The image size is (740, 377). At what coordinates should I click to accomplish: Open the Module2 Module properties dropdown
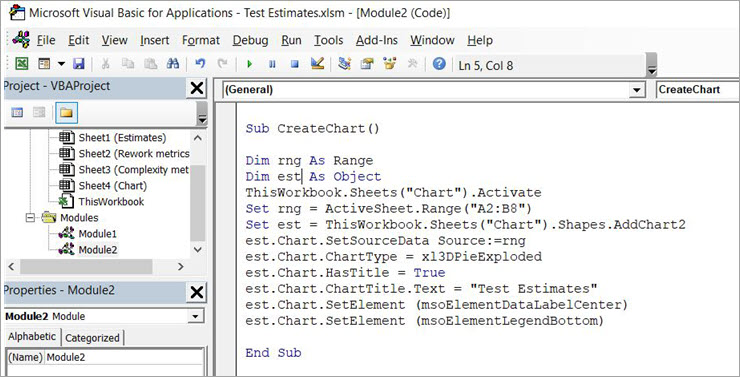195,317
